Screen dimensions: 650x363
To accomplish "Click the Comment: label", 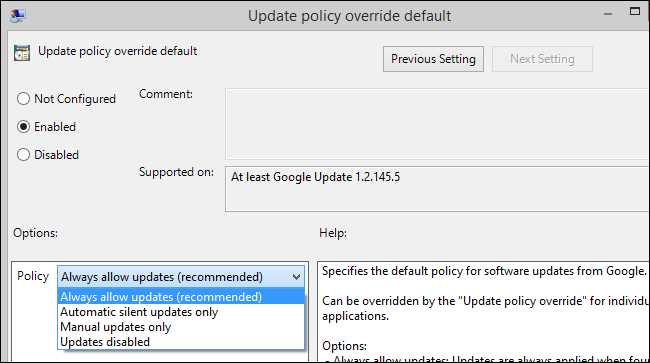I will coord(166,94).
